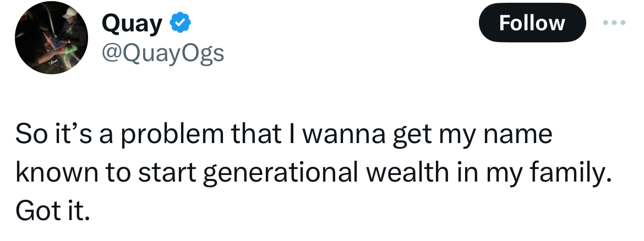Viewport: 644px width, 241px height.
Task: Open the @QuayOgs handle link
Action: 163,53
